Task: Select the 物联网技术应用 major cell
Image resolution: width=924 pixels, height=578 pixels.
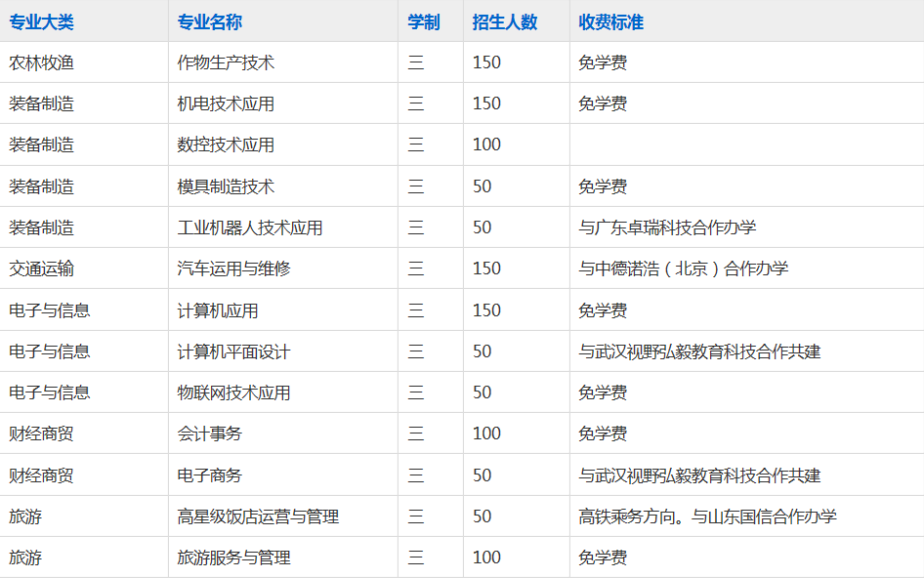Action: coord(283,392)
